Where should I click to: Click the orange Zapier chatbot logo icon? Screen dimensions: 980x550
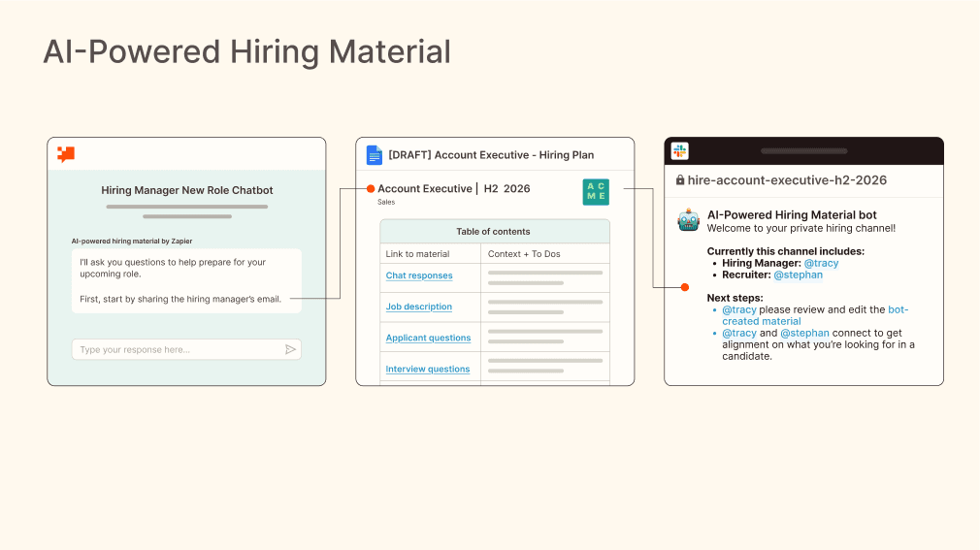66,154
